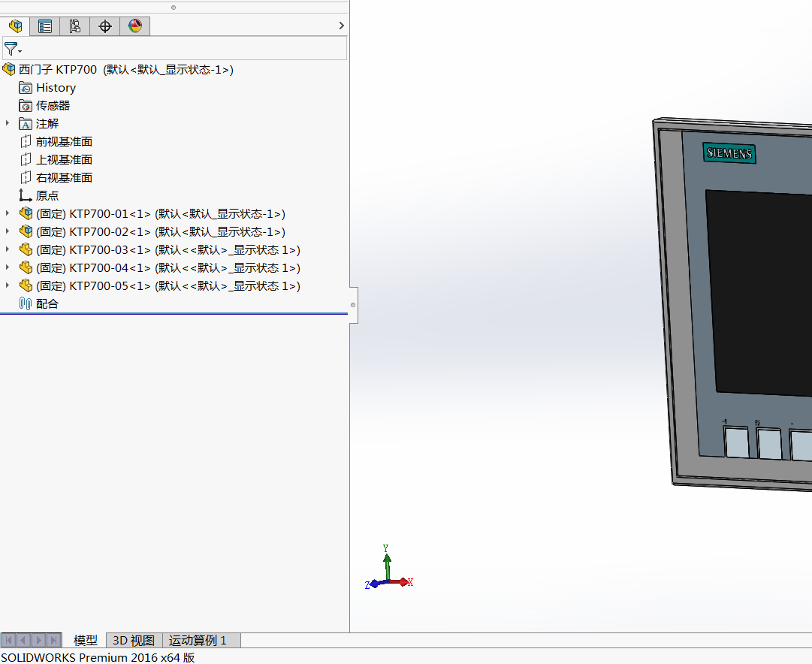The height and width of the screenshot is (664, 812).
Task: Click the 前视基准面 plane icon
Action: [x=26, y=141]
